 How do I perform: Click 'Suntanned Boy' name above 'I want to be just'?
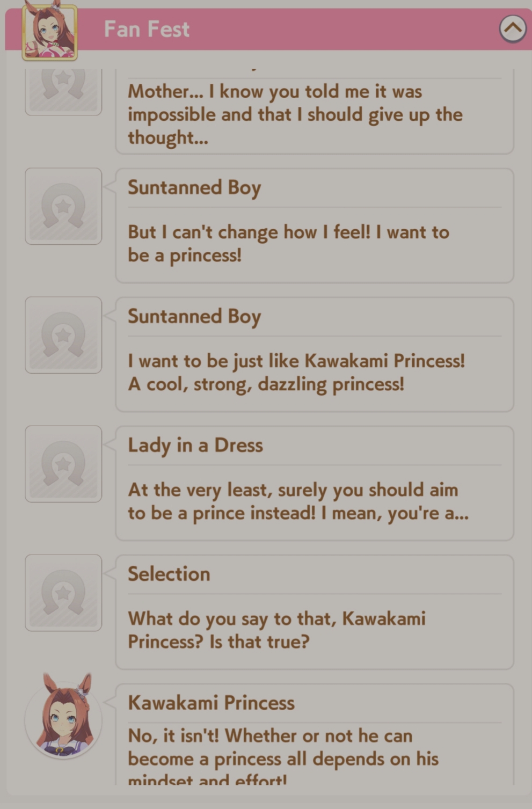[194, 316]
